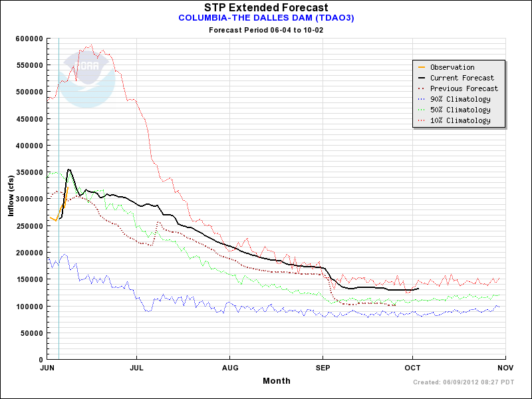Screen dimensions: 532x399
Task: Click the STP Extended Forecast title
Action: (266, 7)
